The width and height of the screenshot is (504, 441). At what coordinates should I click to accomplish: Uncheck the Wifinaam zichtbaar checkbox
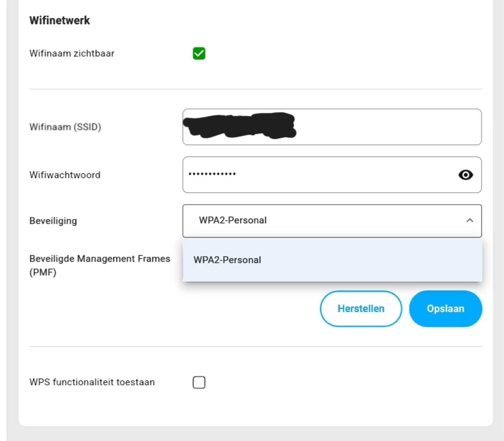click(x=199, y=53)
